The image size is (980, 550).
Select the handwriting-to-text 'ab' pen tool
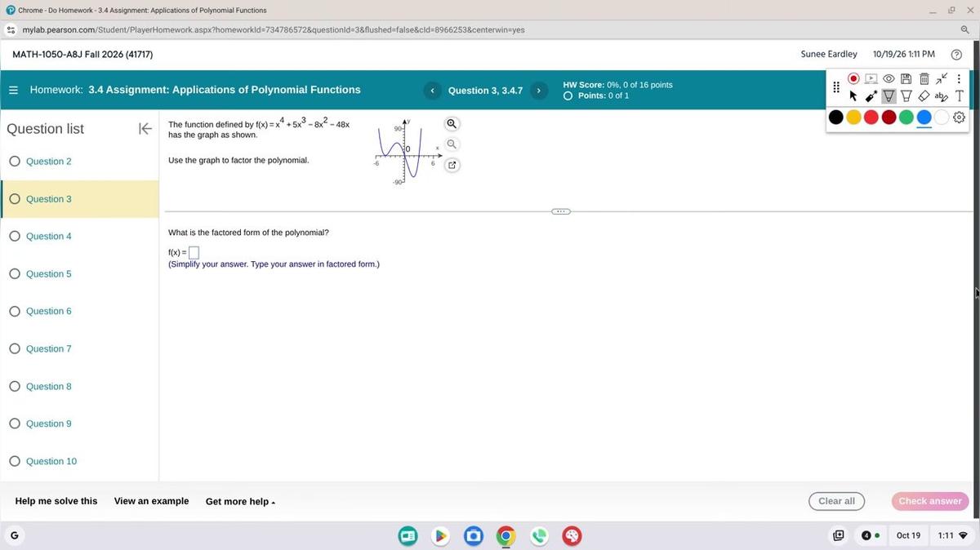point(942,96)
